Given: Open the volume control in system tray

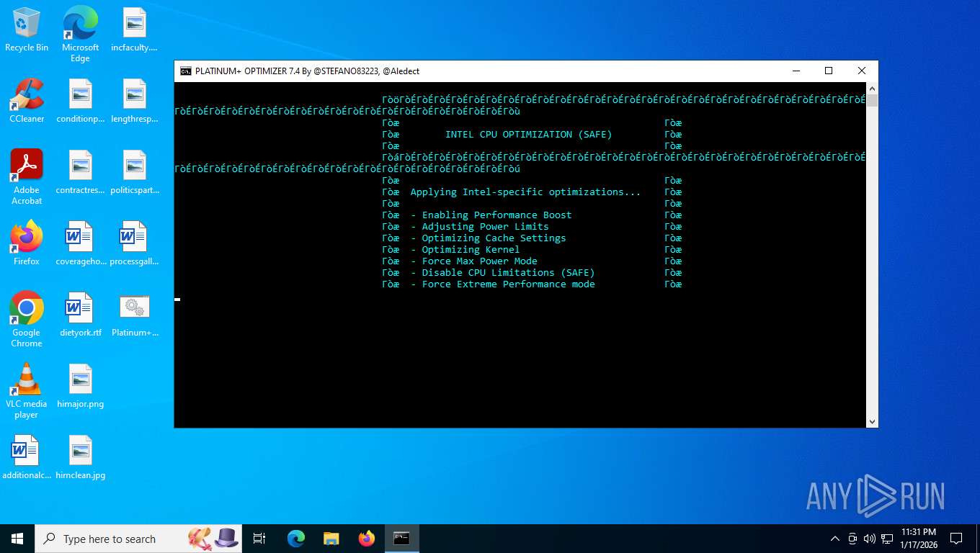Looking at the screenshot, I should pos(869,539).
